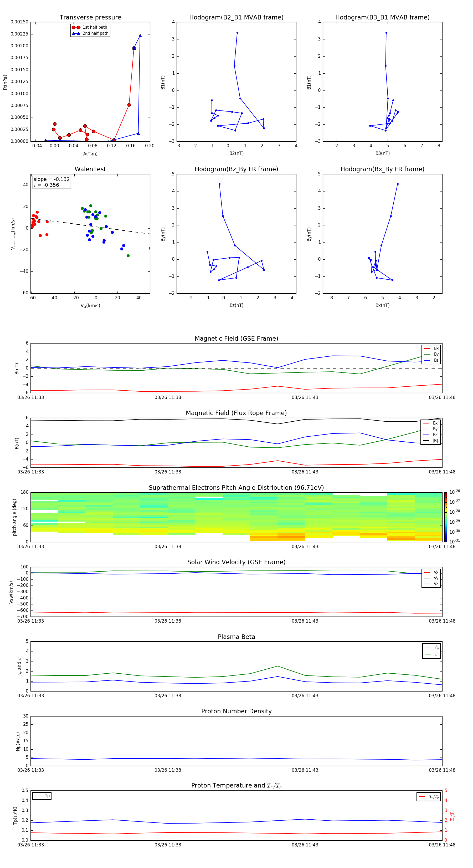Click the '2nd half path' legend entry
This screenshot has height=868, width=473.
[x=90, y=33]
